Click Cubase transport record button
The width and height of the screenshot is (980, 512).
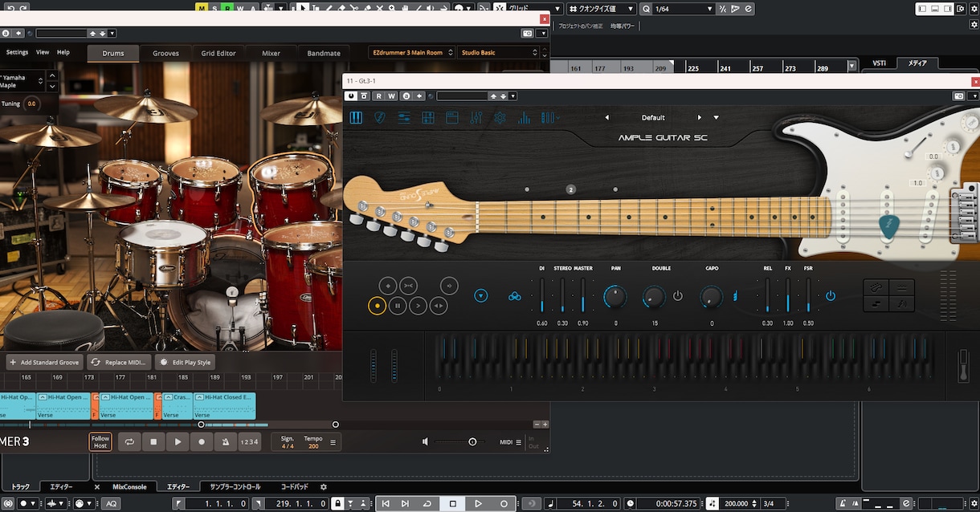(504, 503)
